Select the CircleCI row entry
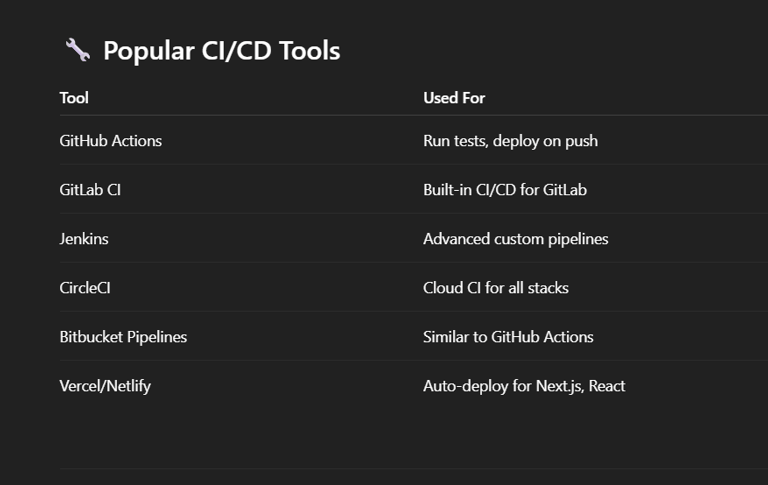Viewport: 768px width, 485px height. tap(85, 288)
